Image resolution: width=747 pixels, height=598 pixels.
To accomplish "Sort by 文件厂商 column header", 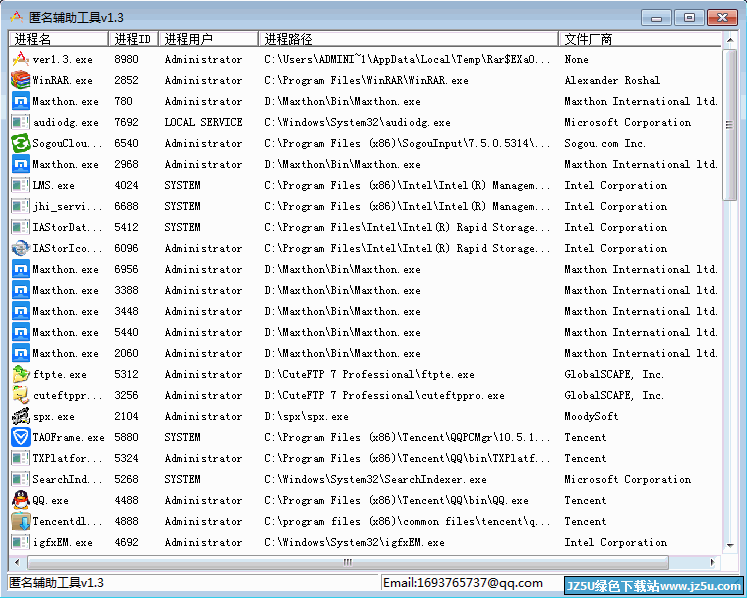I will click(x=640, y=39).
